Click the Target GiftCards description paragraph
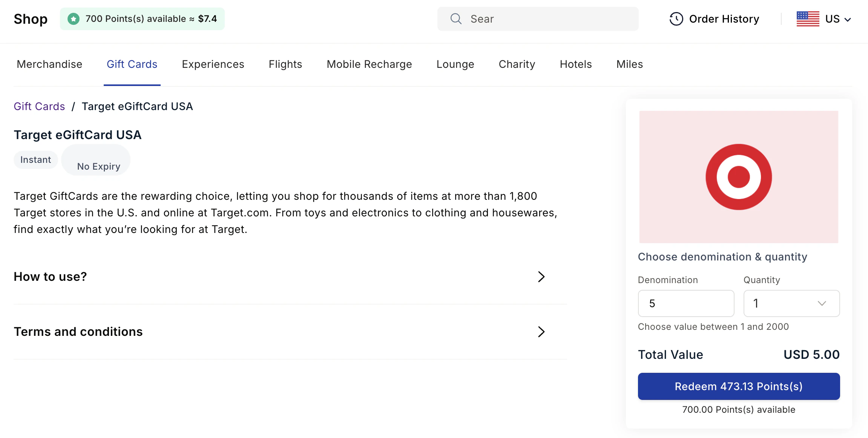Image resolution: width=868 pixels, height=438 pixels. 285,213
